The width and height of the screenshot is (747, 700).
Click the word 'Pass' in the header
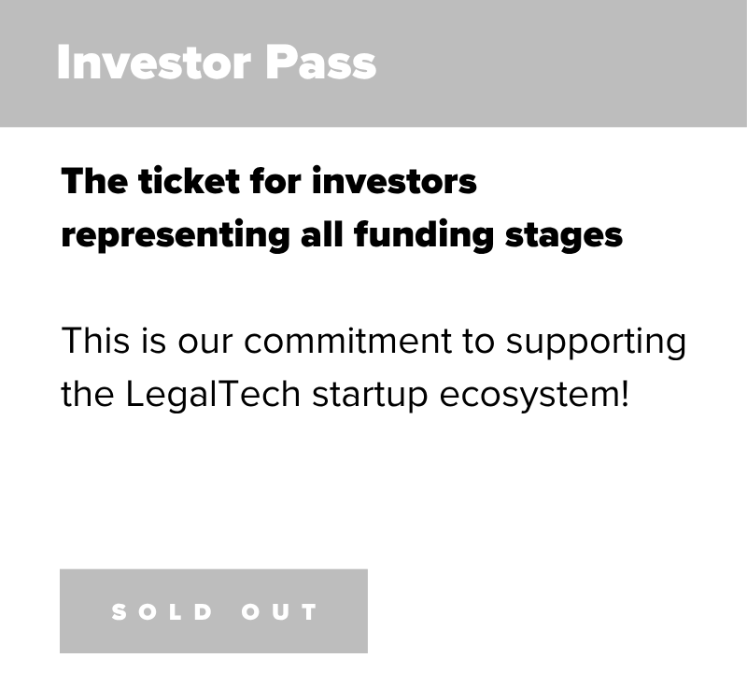pos(320,62)
